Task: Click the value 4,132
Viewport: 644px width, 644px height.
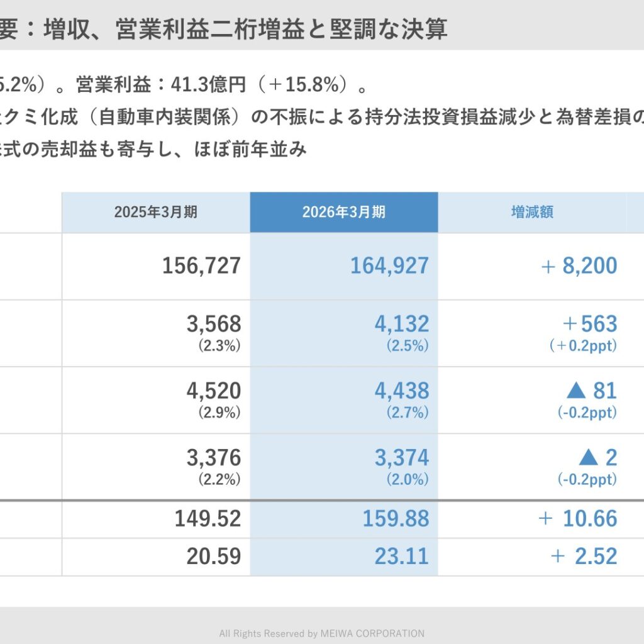Action: point(402,324)
